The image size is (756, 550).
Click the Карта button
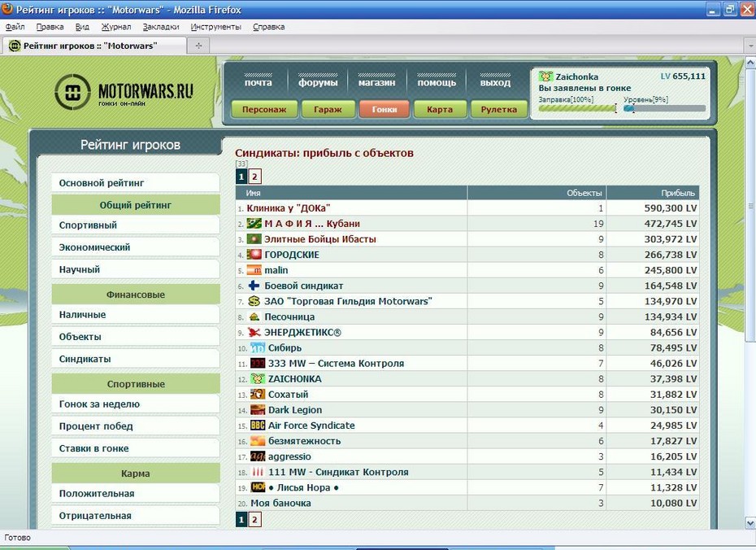point(440,110)
